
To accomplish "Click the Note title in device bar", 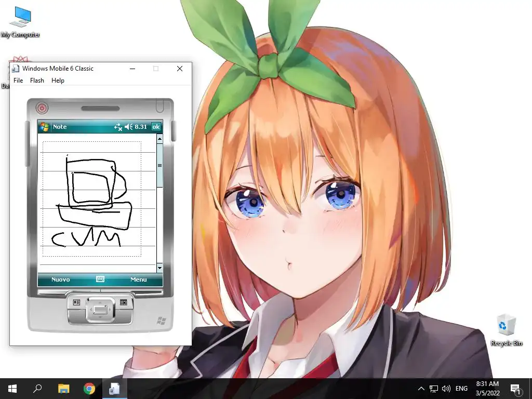I will pos(60,127).
